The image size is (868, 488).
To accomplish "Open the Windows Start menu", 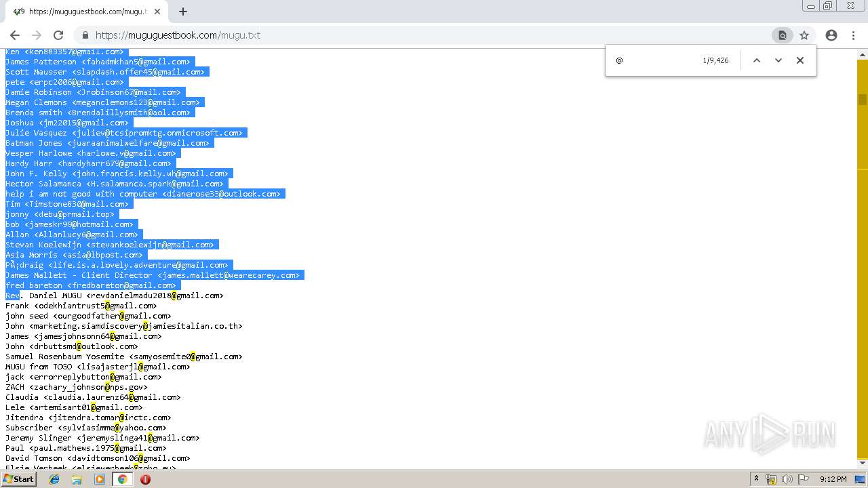I will (x=19, y=479).
